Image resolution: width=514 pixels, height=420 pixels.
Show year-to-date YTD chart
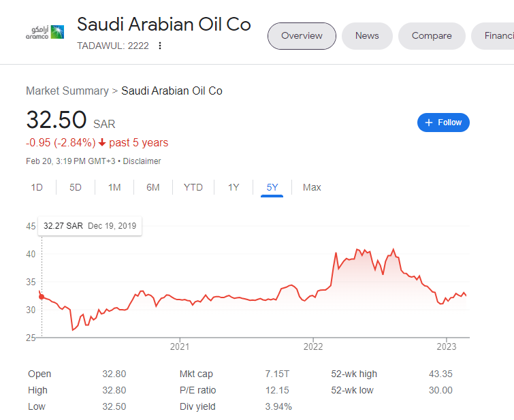[x=193, y=187]
